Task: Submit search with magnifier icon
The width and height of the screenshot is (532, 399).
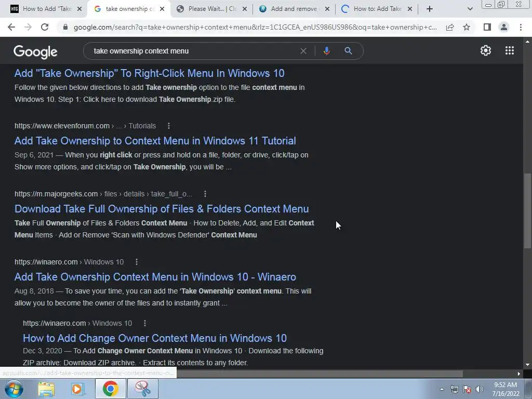Action: (x=348, y=51)
